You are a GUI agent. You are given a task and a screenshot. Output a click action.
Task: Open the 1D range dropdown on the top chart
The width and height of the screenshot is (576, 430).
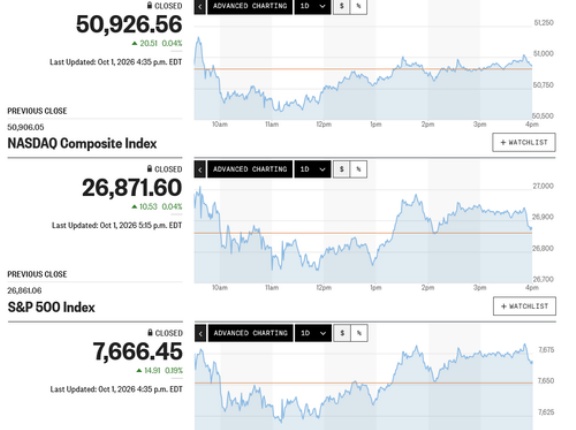tap(313, 6)
